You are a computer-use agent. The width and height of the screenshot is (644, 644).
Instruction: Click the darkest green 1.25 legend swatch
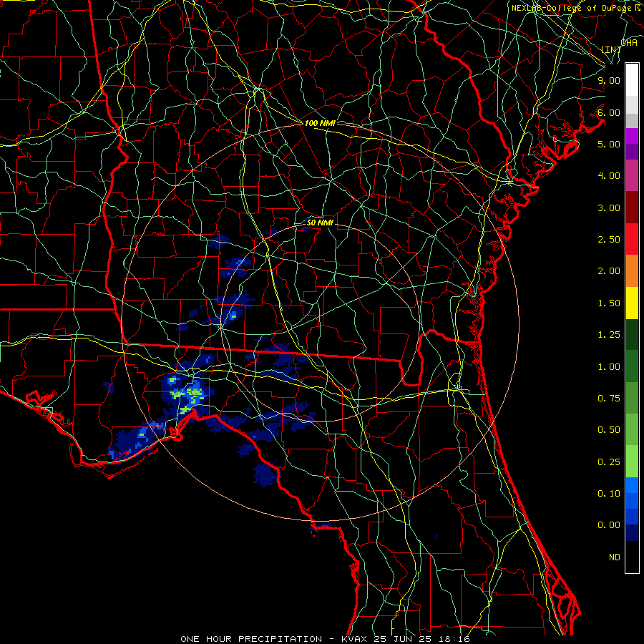tap(632, 334)
